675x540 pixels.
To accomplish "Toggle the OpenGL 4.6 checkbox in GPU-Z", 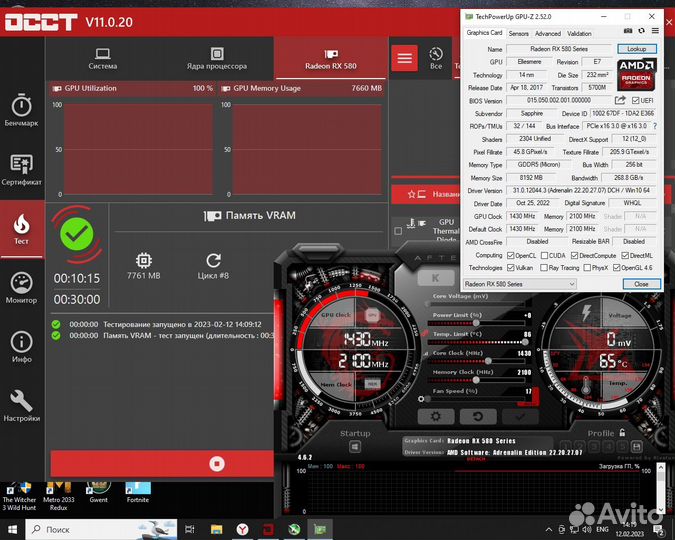I will coord(616,268).
